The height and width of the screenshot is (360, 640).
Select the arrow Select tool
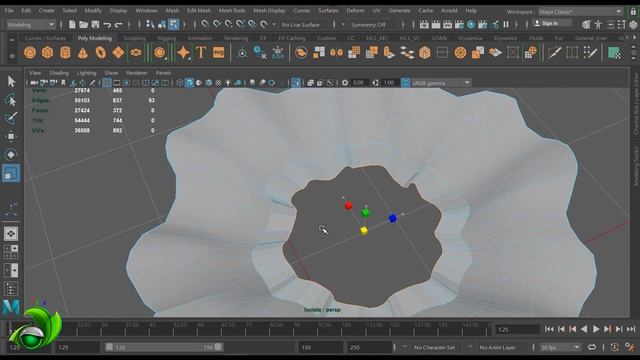[11, 81]
